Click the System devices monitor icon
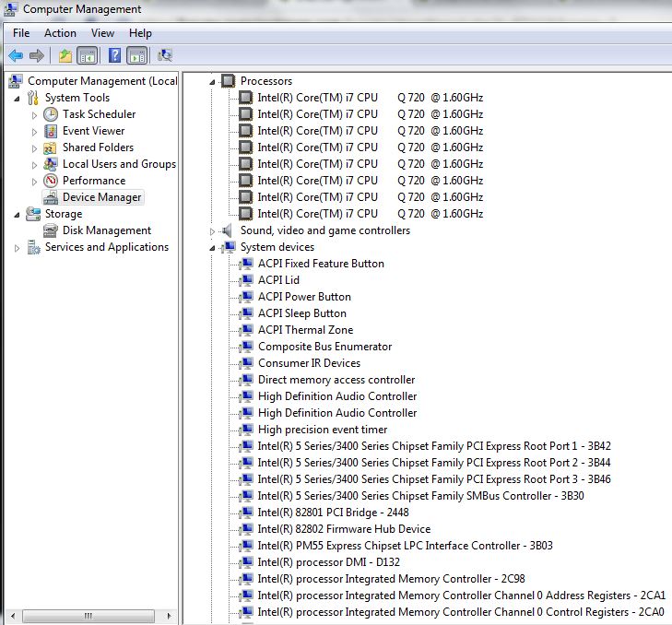The width and height of the screenshot is (672, 625). (x=229, y=247)
